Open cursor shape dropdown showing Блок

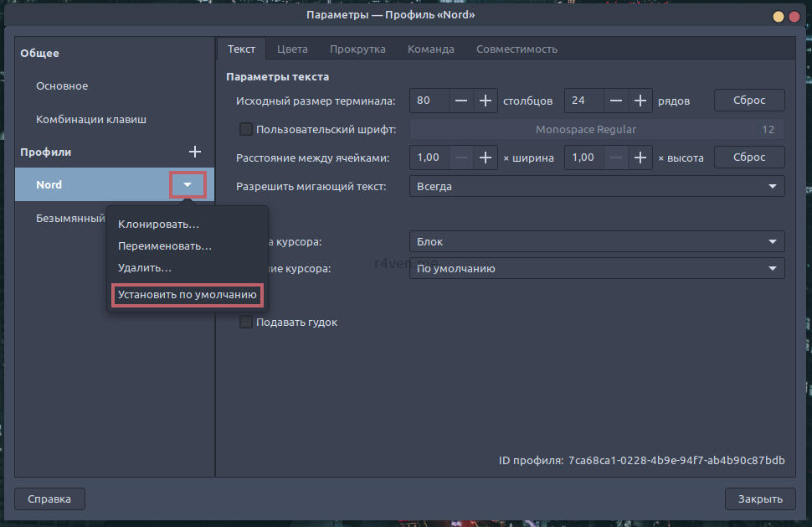[596, 242]
